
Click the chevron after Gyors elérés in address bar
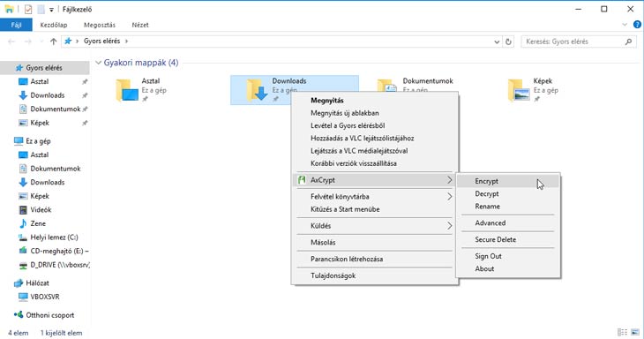coord(126,41)
